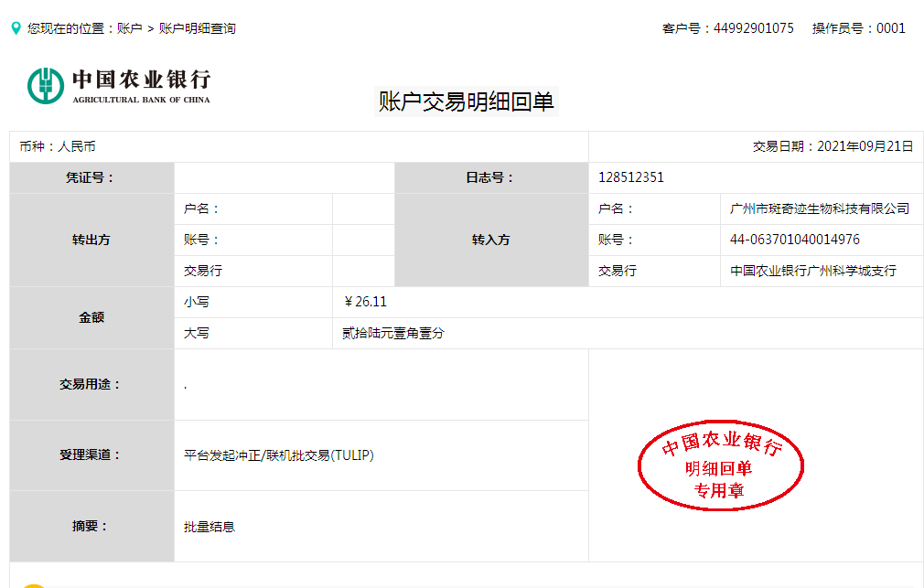924x588 pixels.
Task: Click the 账户交易明细回单 title
Action: (467, 102)
